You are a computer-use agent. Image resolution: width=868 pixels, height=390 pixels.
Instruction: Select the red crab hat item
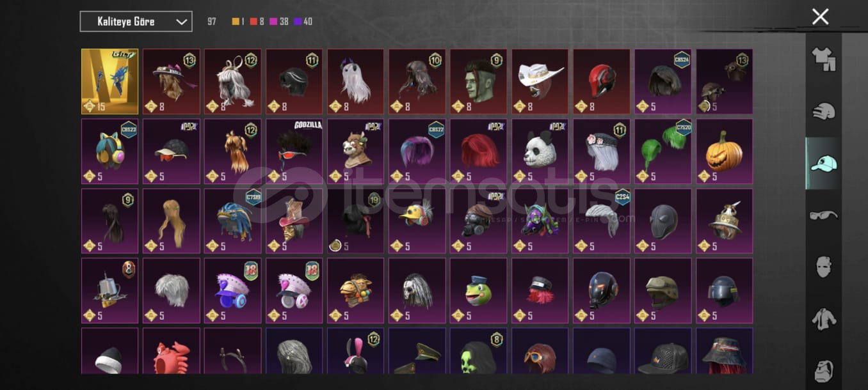pyautogui.click(x=171, y=351)
